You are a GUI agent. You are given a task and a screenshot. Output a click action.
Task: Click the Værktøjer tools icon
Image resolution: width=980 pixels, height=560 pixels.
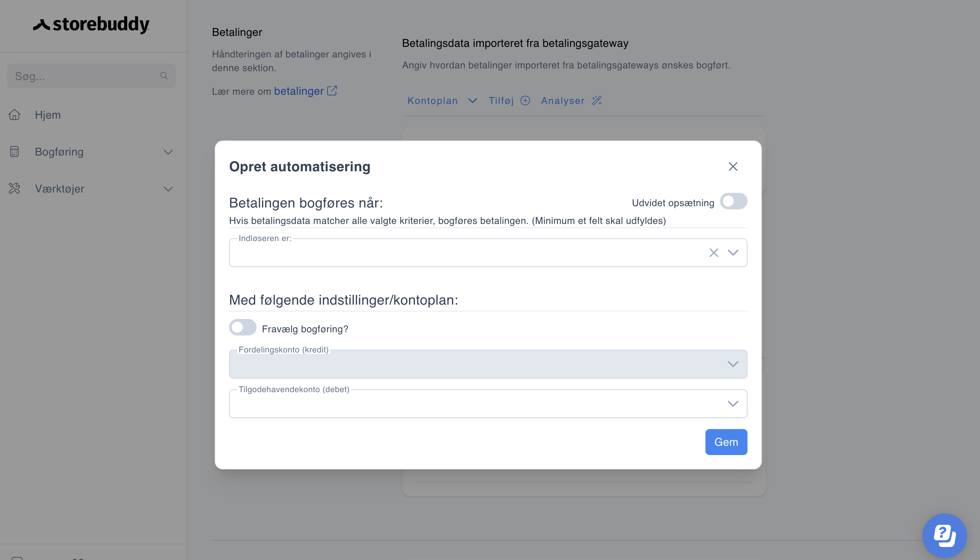pos(15,188)
